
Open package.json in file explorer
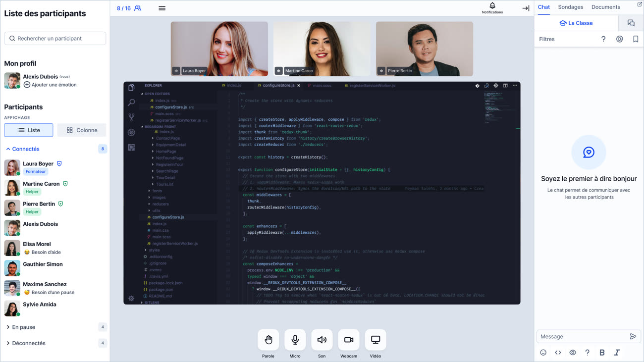pyautogui.click(x=161, y=290)
